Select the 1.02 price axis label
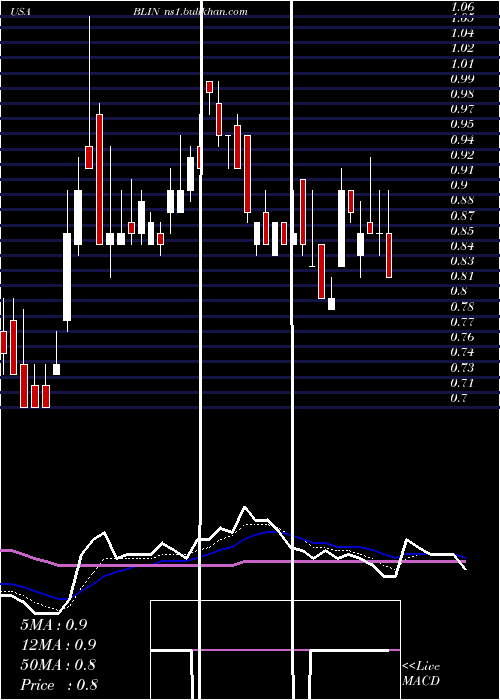The height and width of the screenshot is (700, 500). [462, 48]
